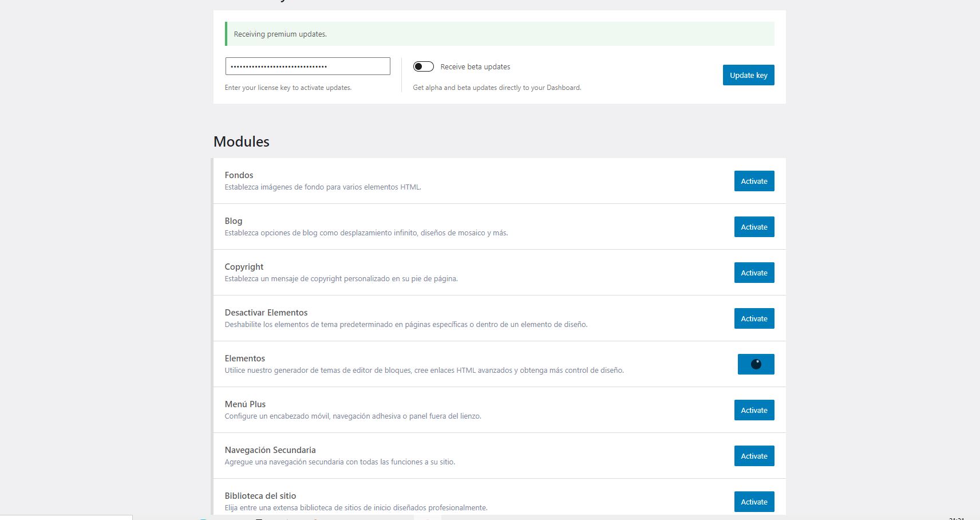Screen dimensions: 980x520
Task: Click the Menú Plus description about encabezado móvil
Action: point(353,416)
